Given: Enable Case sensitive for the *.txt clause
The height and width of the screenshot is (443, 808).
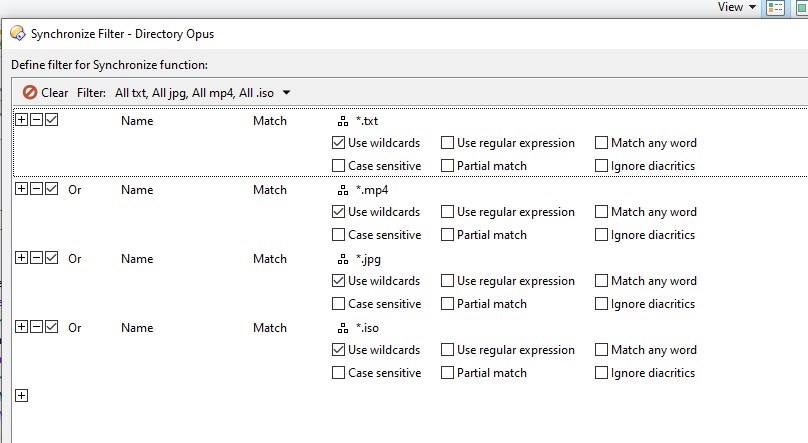Looking at the screenshot, I should (x=339, y=166).
